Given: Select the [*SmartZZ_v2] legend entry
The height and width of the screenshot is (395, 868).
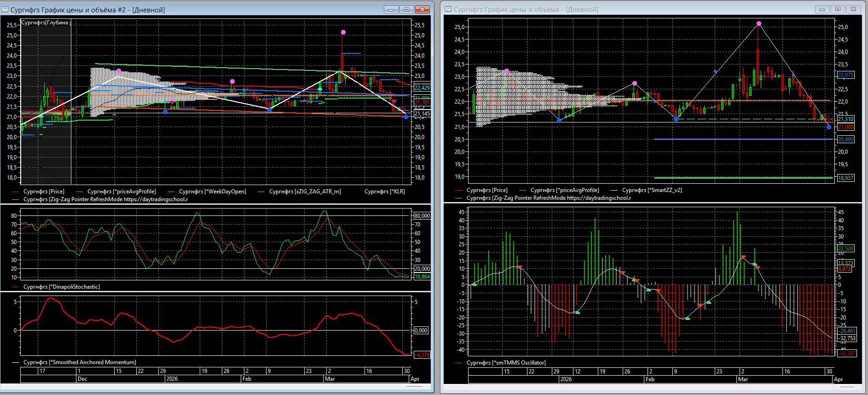Looking at the screenshot, I should (x=652, y=190).
